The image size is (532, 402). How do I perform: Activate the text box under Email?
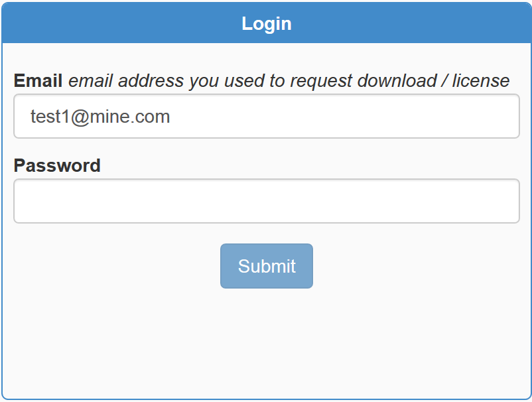266,117
